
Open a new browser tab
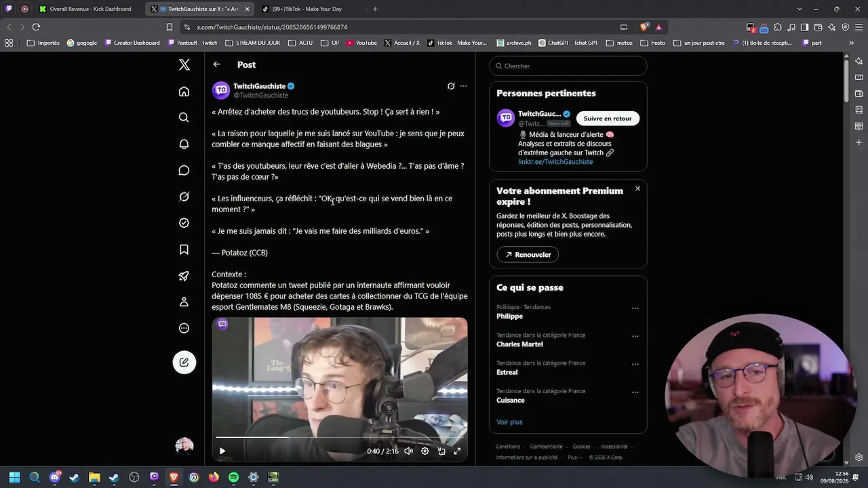[x=375, y=9]
